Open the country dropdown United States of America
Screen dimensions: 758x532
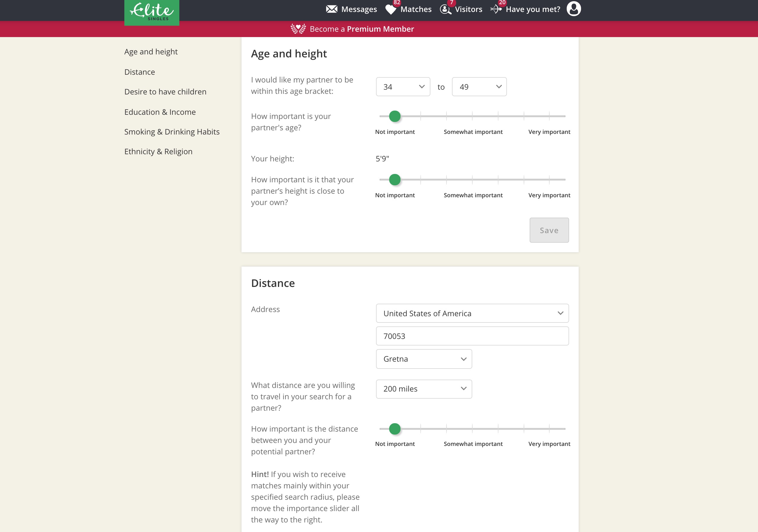tap(472, 313)
